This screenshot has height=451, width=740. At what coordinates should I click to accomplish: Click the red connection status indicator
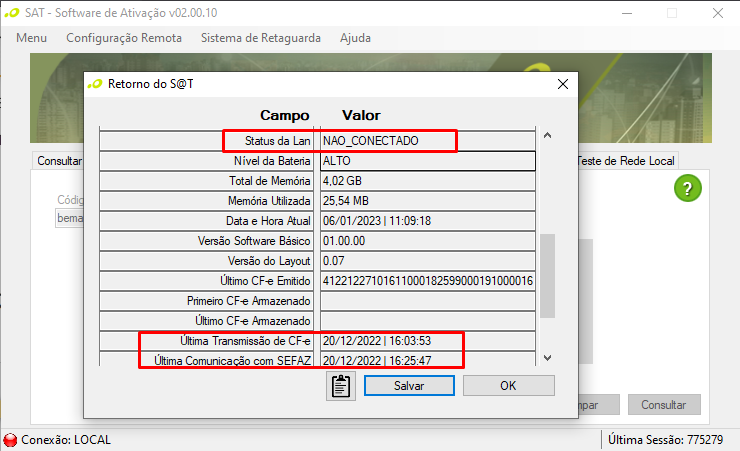click(x=10, y=440)
